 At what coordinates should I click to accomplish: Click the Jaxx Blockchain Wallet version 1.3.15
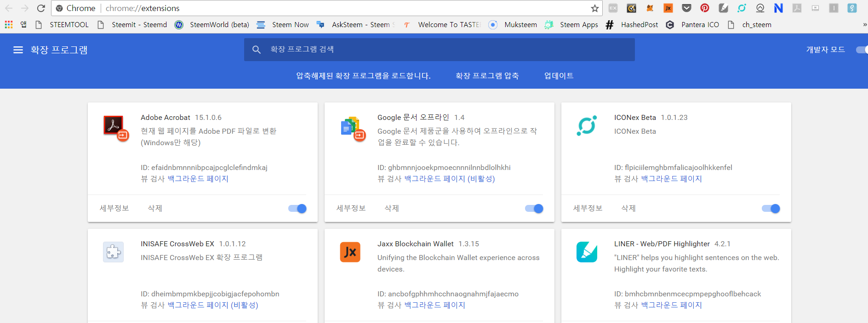pos(468,244)
